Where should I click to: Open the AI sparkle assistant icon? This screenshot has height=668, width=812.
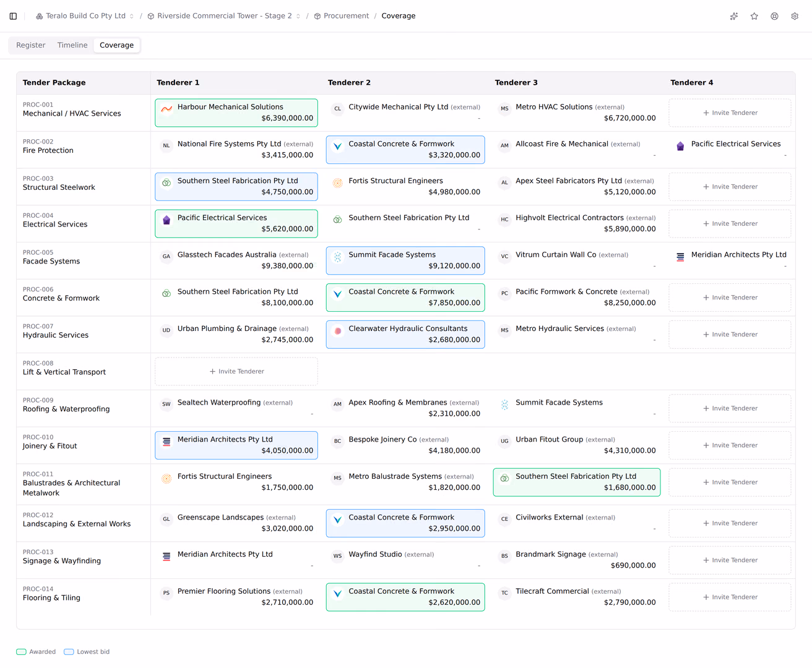point(734,16)
